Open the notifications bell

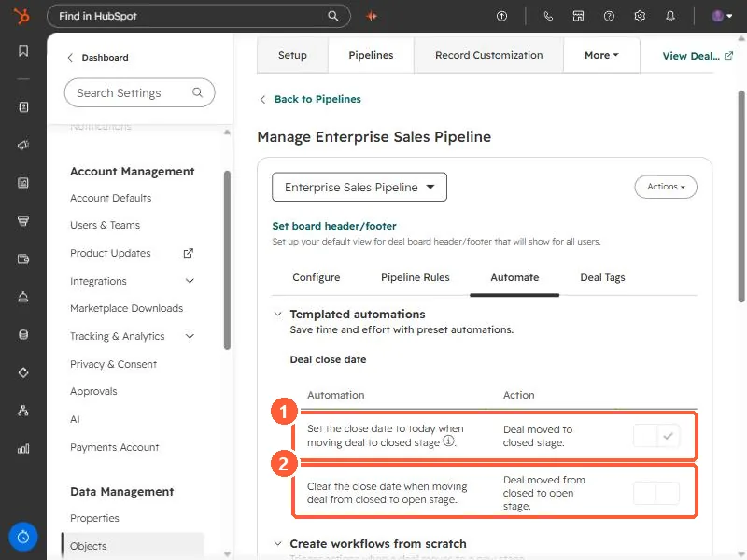pyautogui.click(x=670, y=16)
